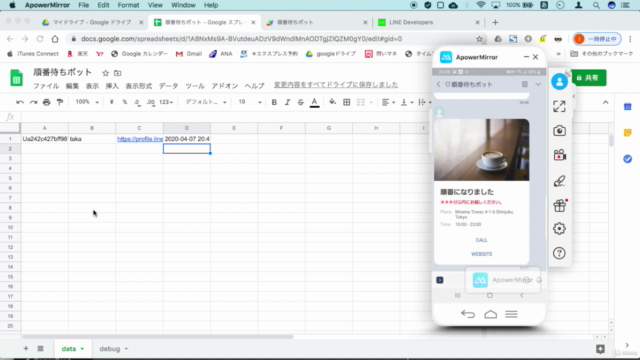Click the undo icon in Sheets toolbar

(20, 102)
